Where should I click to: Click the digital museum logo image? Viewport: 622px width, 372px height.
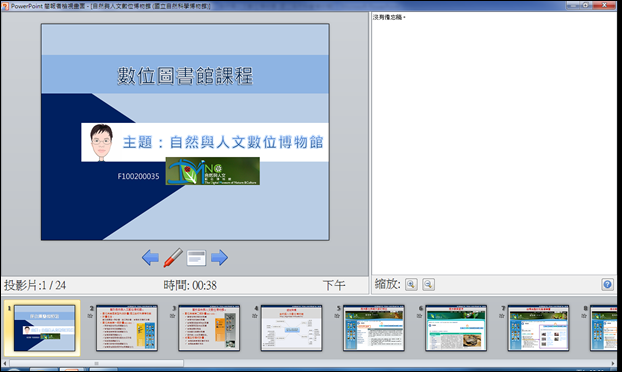coord(213,171)
